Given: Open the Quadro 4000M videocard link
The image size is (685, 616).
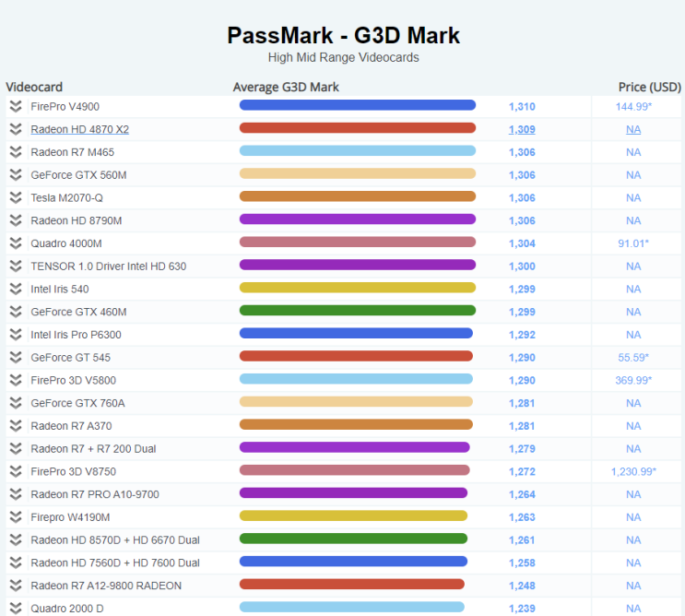Looking at the screenshot, I should [x=66, y=243].
